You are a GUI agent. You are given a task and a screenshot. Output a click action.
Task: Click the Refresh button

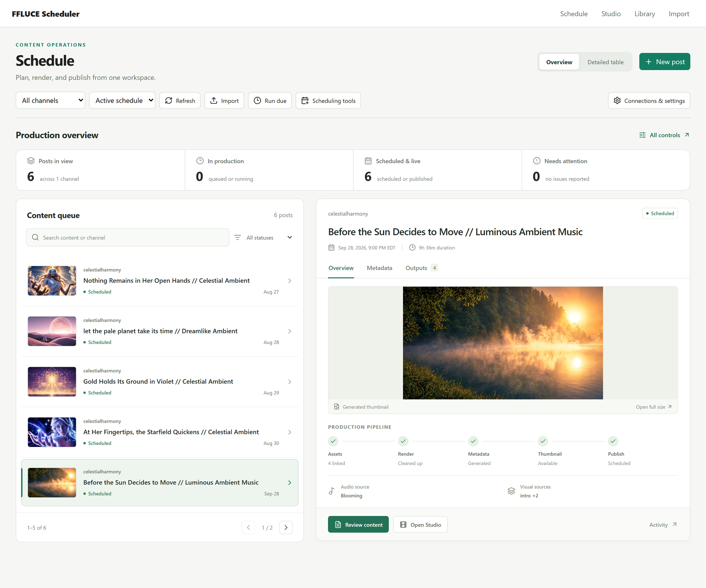180,100
